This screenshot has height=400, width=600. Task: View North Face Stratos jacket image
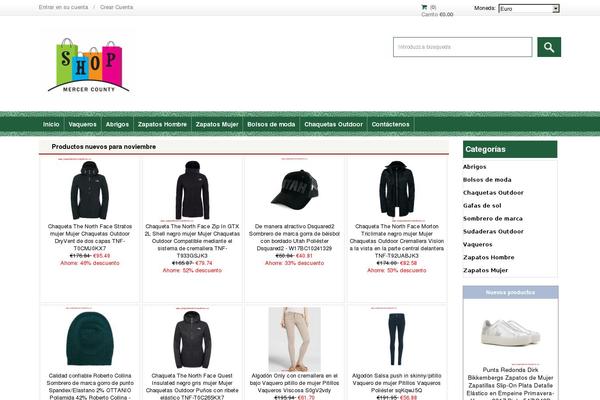90,190
